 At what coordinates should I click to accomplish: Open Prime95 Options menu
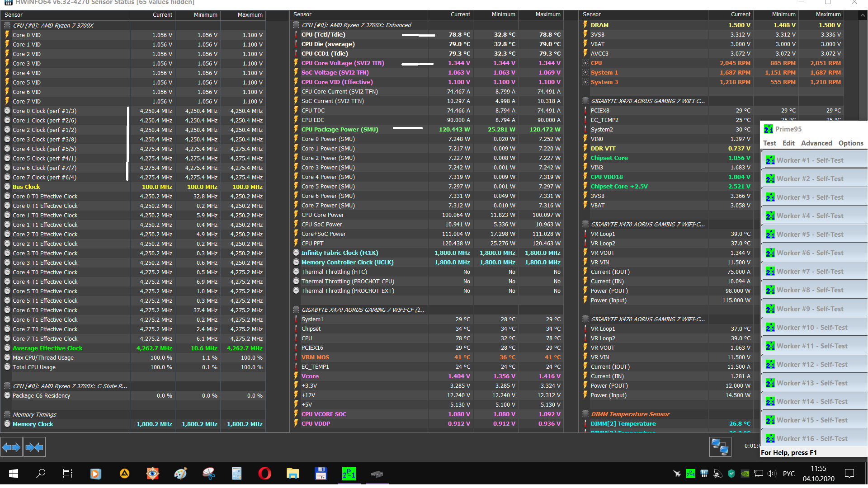pos(850,143)
